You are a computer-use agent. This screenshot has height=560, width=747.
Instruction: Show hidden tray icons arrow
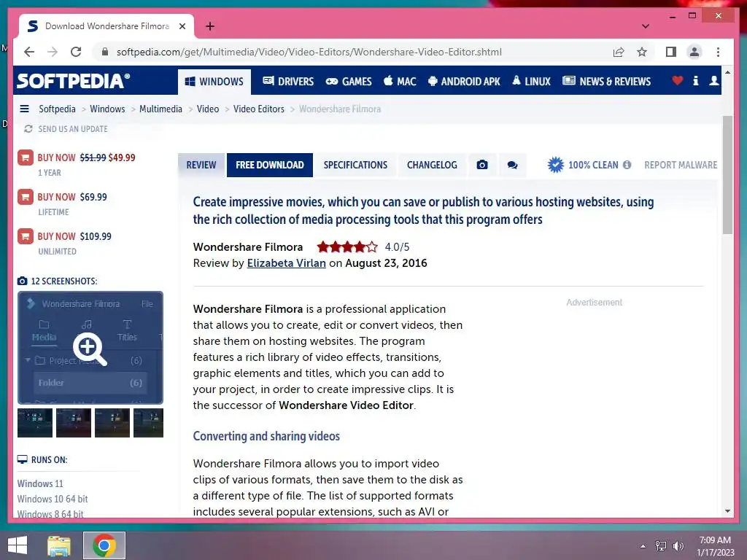643,546
